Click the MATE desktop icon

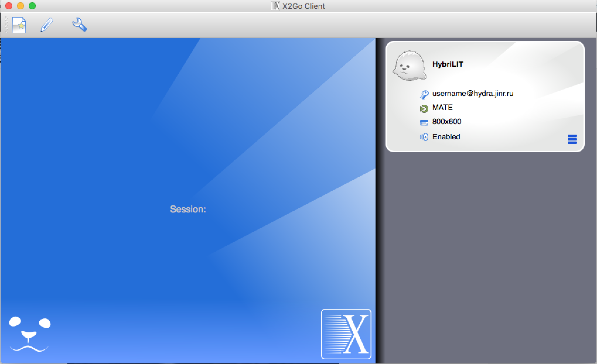click(x=424, y=109)
